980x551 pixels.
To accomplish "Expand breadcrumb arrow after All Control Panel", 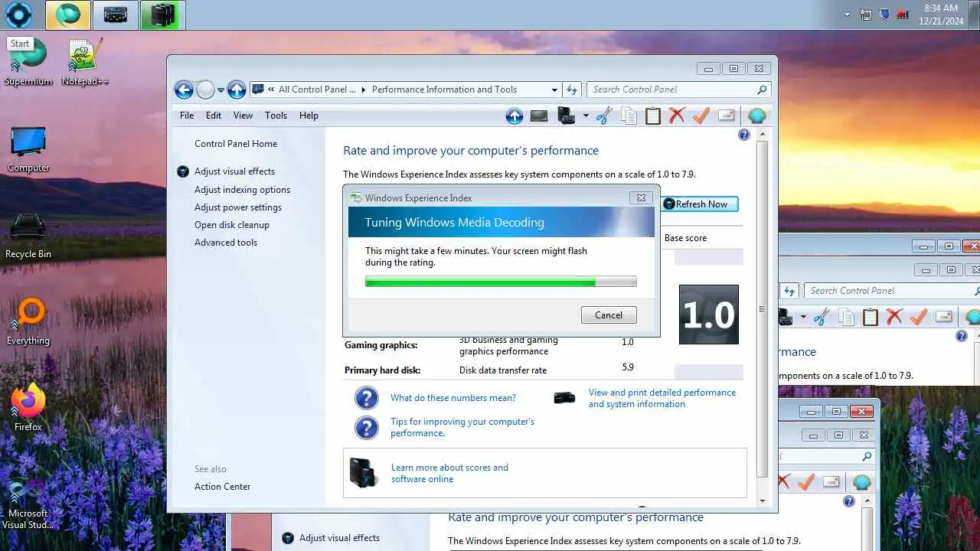I will click(363, 90).
